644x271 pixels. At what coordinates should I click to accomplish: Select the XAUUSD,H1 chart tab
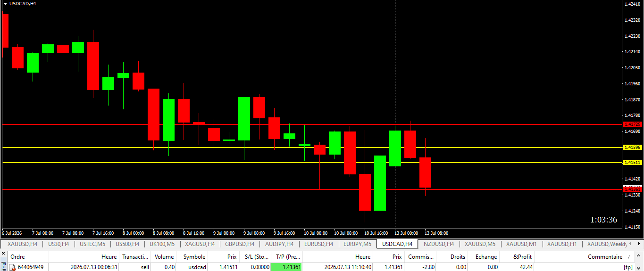pyautogui.click(x=561, y=244)
